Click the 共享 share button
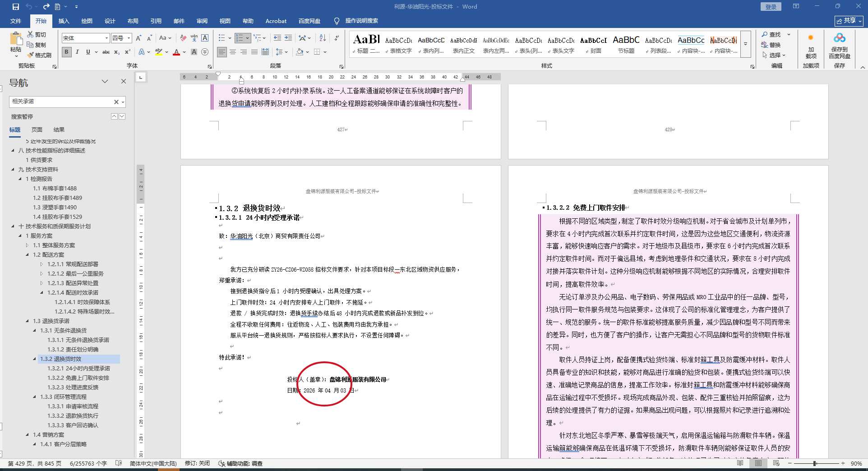 point(849,21)
